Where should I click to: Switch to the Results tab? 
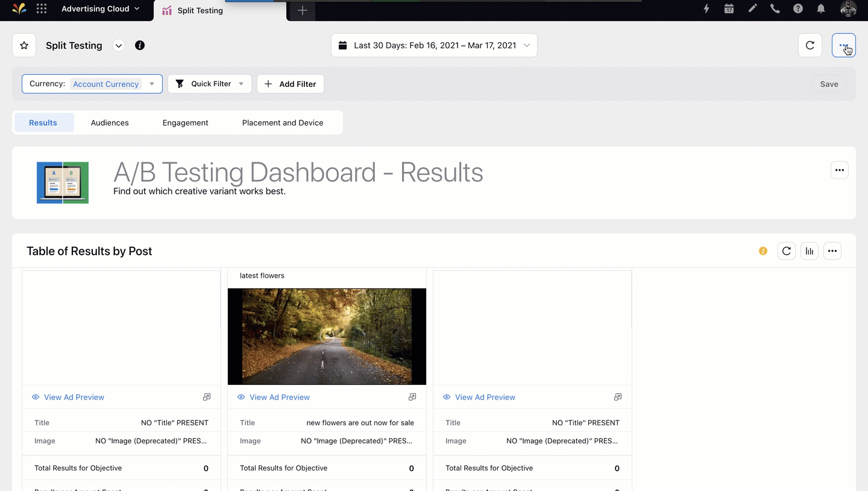click(43, 122)
